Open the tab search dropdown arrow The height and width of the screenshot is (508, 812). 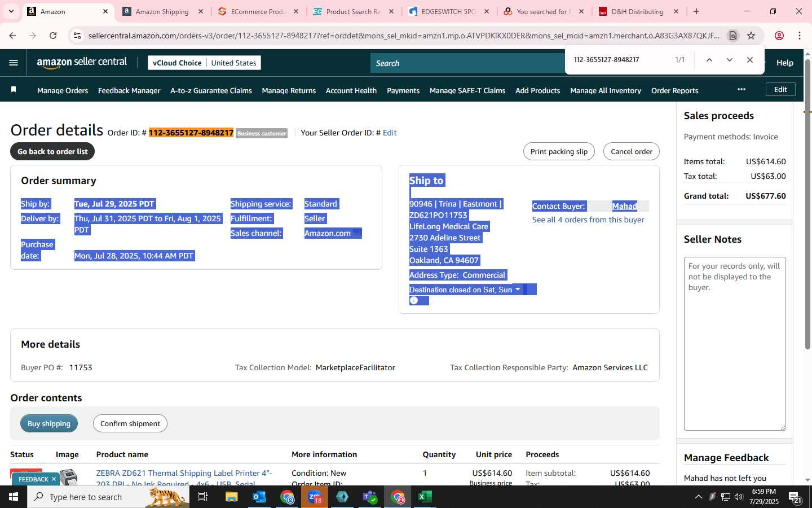coord(11,11)
